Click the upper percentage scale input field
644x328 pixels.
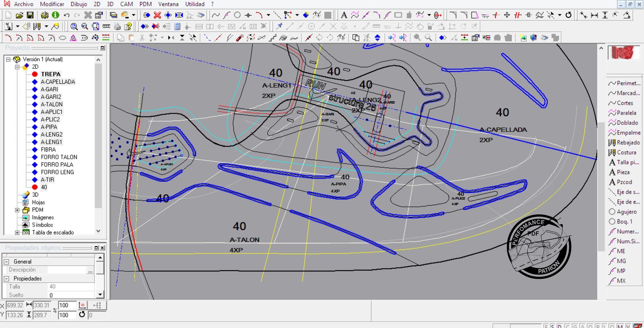tap(67, 305)
